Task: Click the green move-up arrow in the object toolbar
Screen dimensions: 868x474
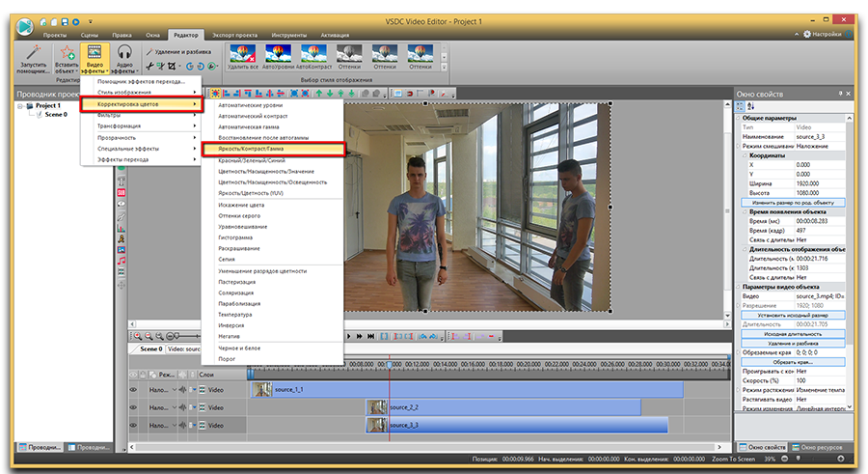Action: (x=319, y=94)
